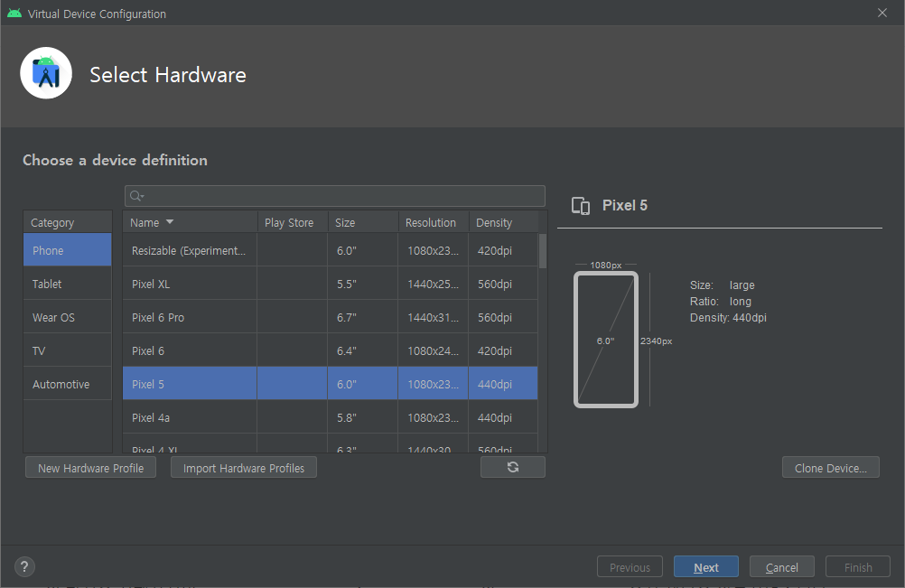Click the Cancel button

point(782,567)
